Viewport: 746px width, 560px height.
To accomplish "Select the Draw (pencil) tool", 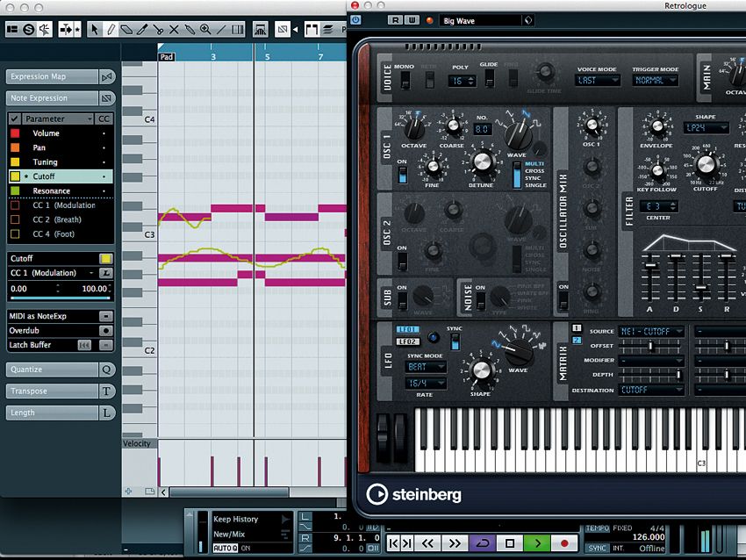I will (x=111, y=28).
